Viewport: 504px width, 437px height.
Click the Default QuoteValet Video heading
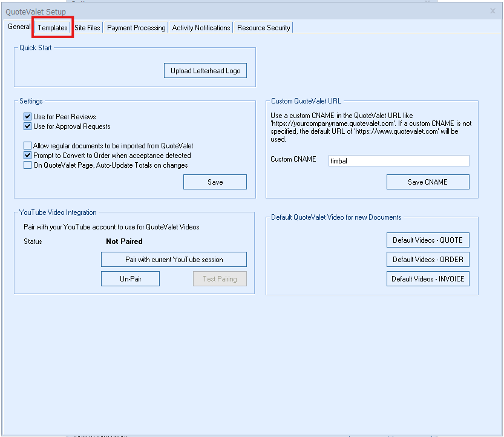[336, 217]
